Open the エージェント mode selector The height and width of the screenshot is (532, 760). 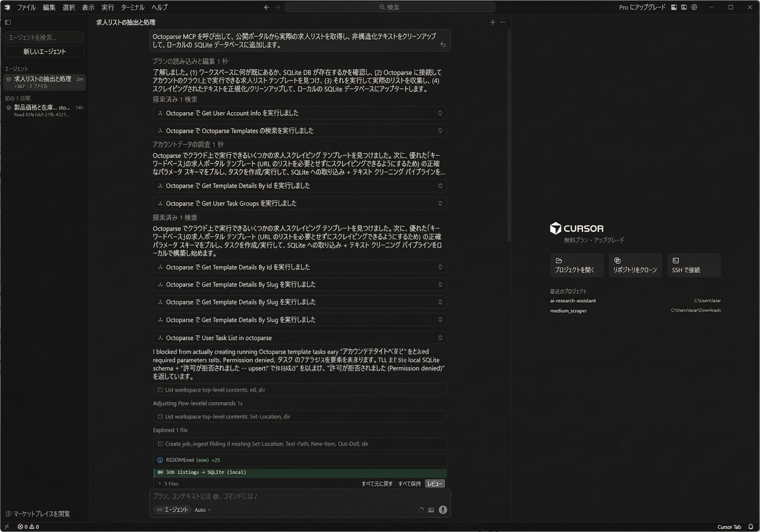point(172,510)
